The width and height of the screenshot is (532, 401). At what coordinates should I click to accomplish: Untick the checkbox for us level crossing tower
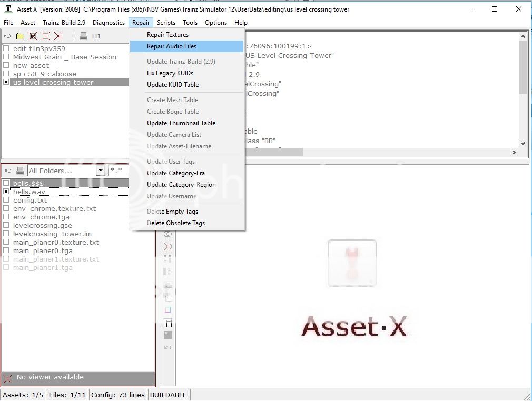(x=6, y=82)
